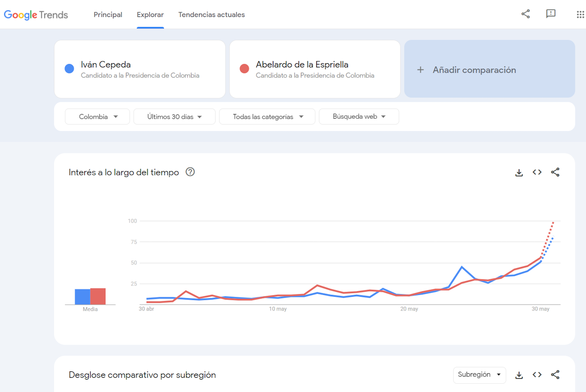Open the share icon in top header

coord(526,14)
